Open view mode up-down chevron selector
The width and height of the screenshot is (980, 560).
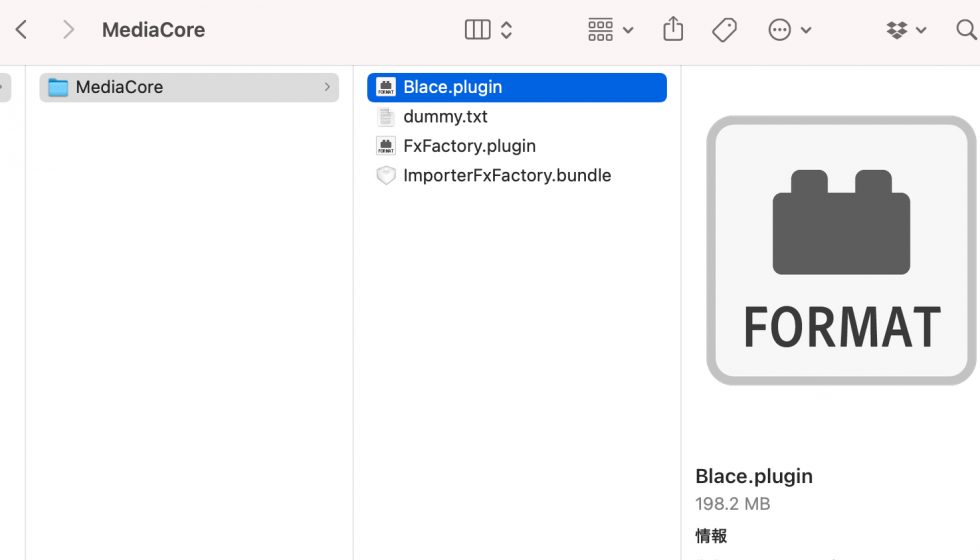(x=506, y=29)
